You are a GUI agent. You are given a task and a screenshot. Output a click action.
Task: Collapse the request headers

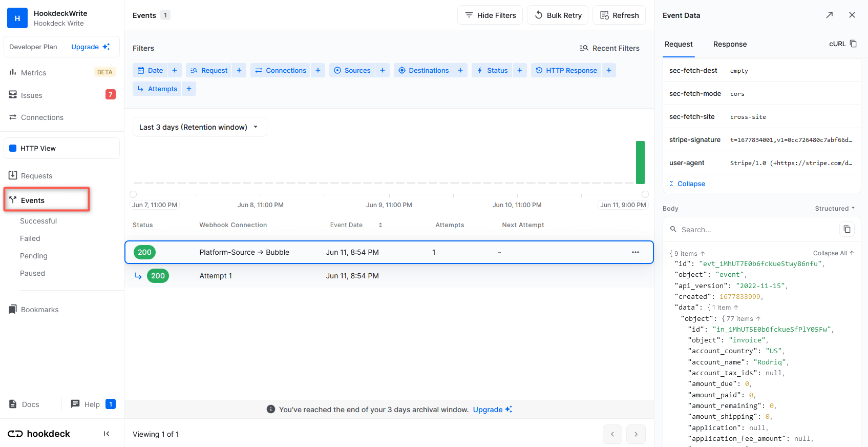[687, 184]
